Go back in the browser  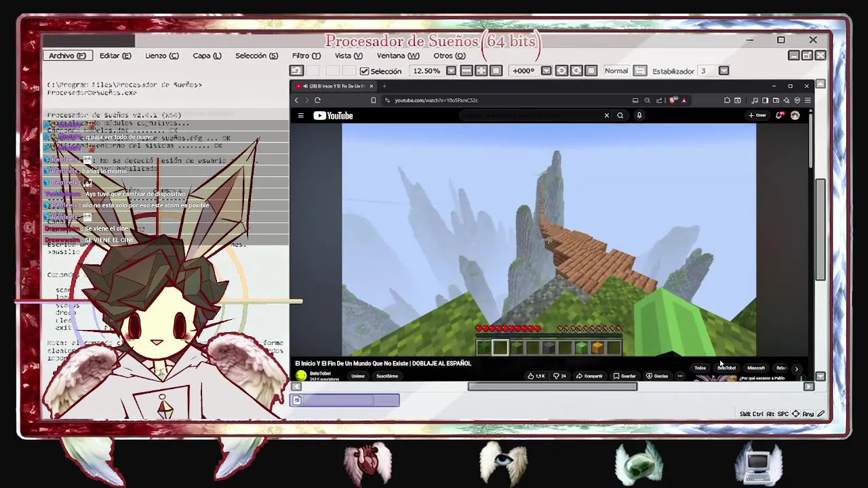[x=296, y=100]
